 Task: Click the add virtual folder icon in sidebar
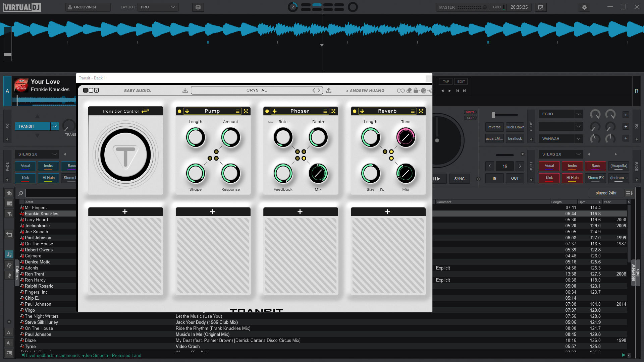pyautogui.click(x=9, y=203)
